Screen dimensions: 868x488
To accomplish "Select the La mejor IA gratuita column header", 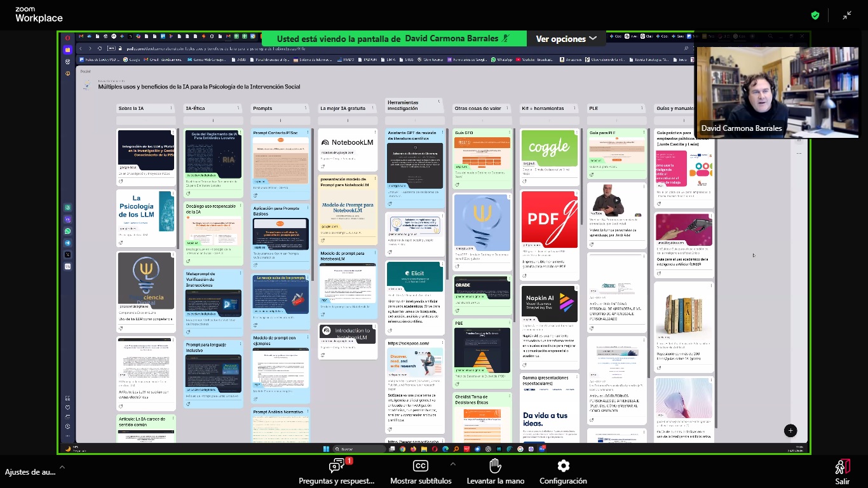I will [342, 109].
